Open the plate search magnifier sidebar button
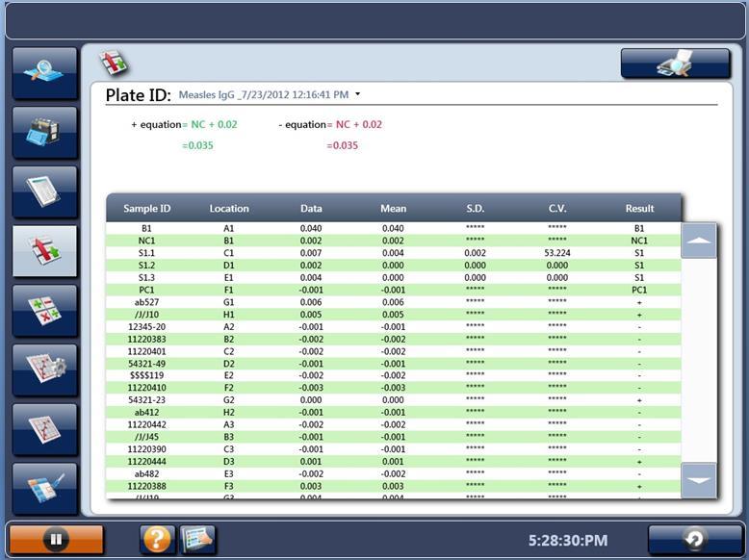Image resolution: width=749 pixels, height=560 pixels. point(44,73)
